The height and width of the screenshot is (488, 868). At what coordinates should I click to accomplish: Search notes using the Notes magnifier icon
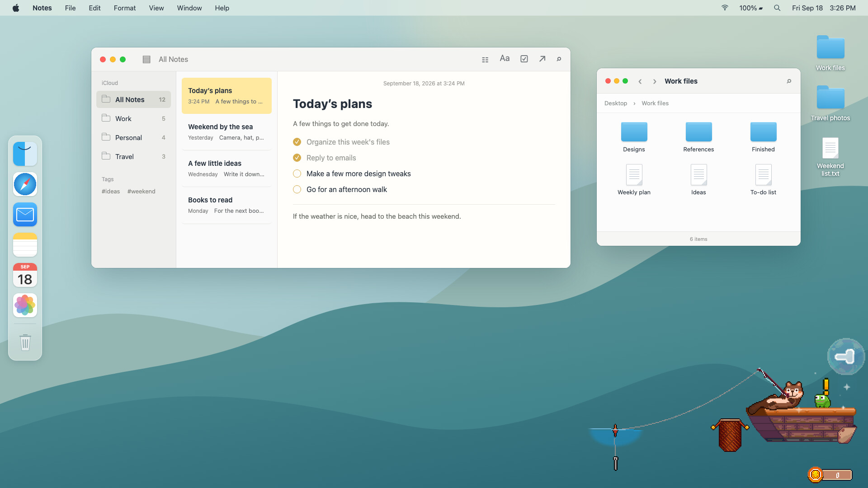click(x=559, y=59)
